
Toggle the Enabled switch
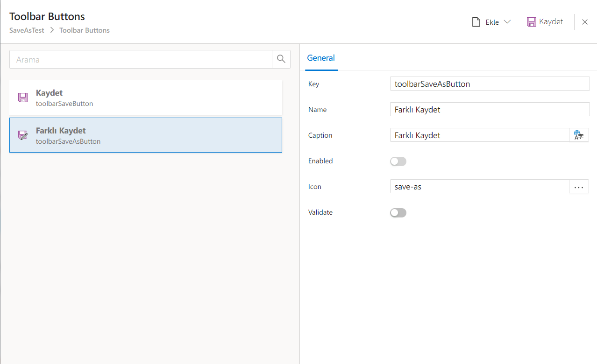[x=398, y=161]
